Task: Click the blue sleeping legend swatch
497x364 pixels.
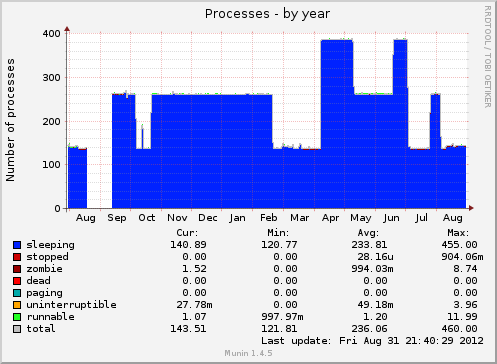Action: (x=17, y=245)
